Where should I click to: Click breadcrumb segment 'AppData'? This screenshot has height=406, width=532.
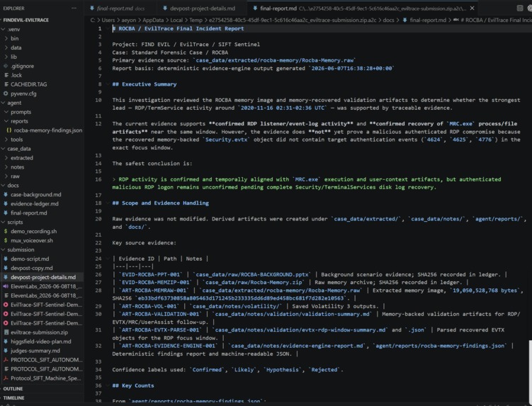153,20
